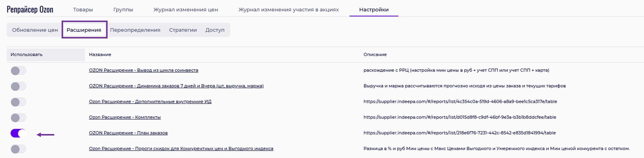Select the Расширения subtab
The height and width of the screenshot is (158, 644).
[84, 30]
